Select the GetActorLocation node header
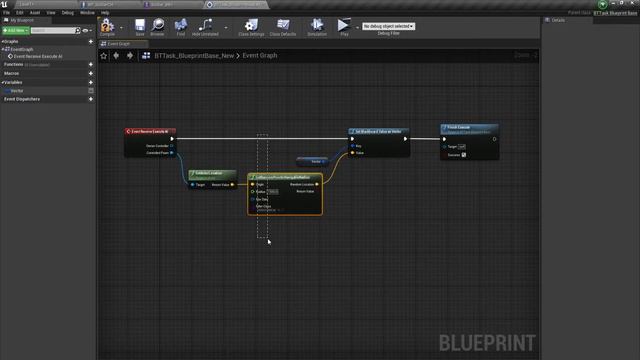640x360 pixels. coord(212,174)
